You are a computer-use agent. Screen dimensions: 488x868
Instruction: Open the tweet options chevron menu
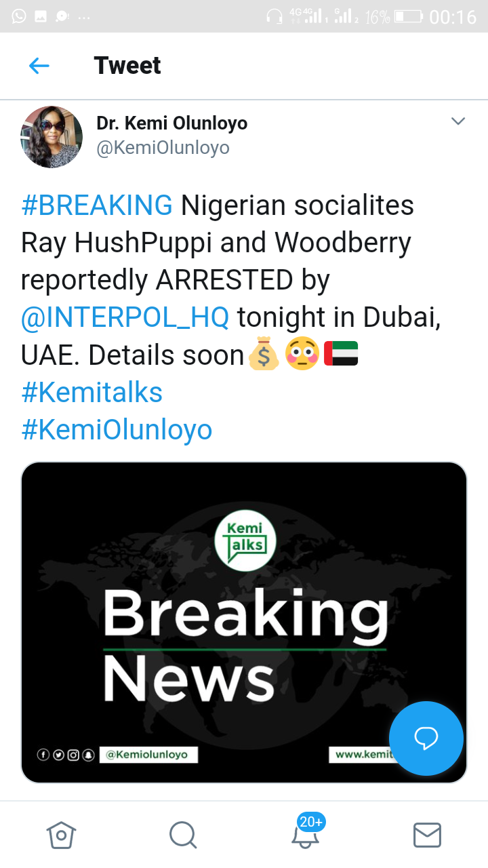(x=458, y=121)
